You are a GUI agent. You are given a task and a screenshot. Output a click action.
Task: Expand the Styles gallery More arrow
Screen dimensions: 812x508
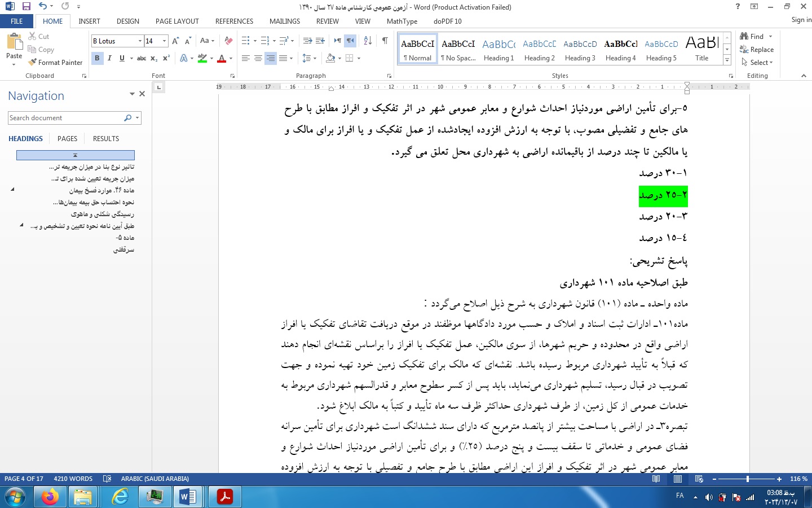[727, 60]
